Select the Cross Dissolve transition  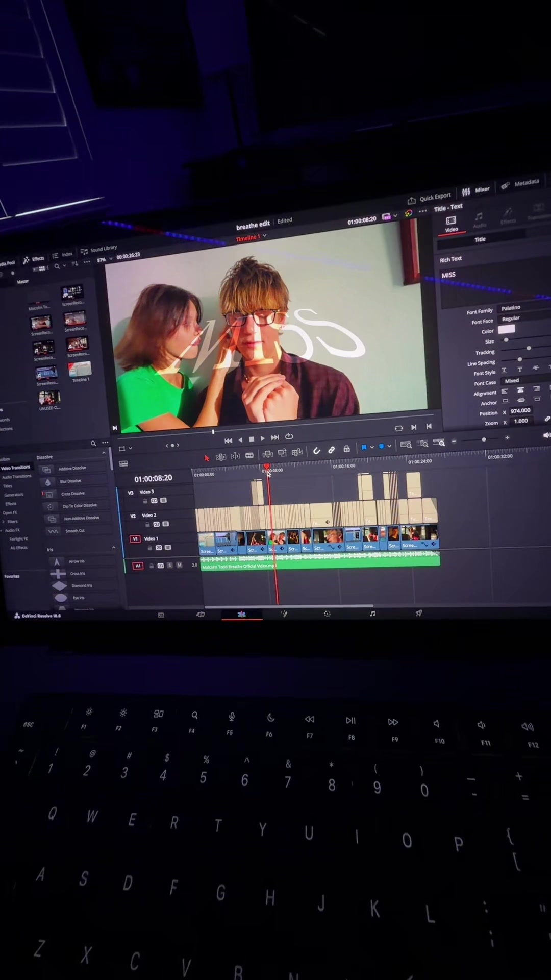point(73,494)
